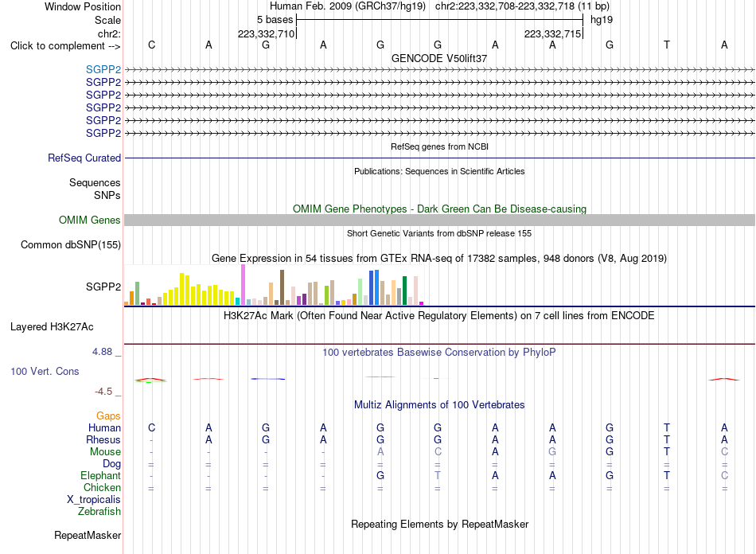Open the OMIM Gene Phenotypes track title

click(x=439, y=209)
